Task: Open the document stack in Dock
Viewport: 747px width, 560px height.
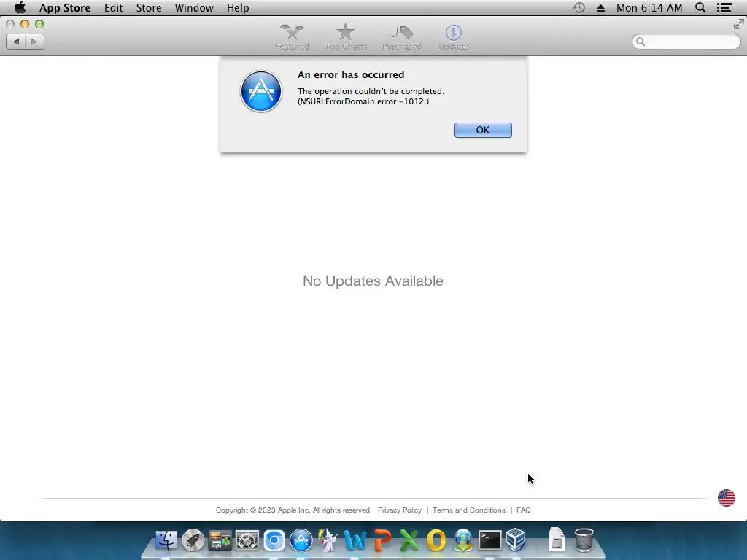Action: (x=557, y=540)
